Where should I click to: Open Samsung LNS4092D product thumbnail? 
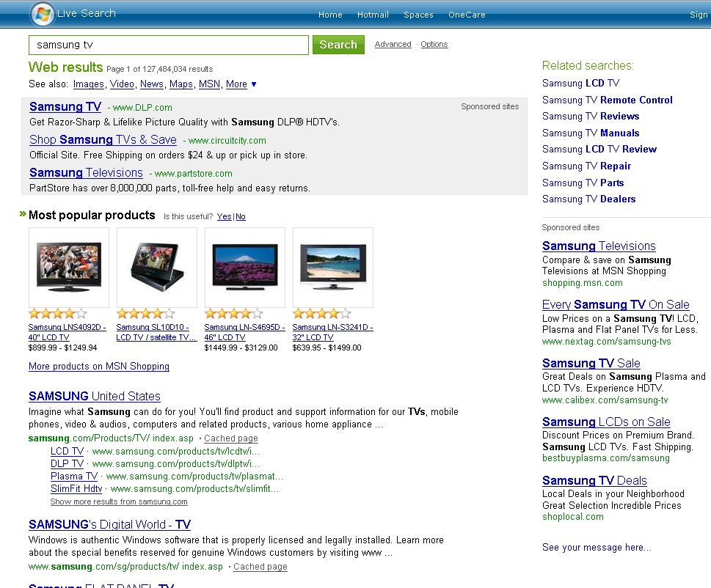[x=69, y=268]
